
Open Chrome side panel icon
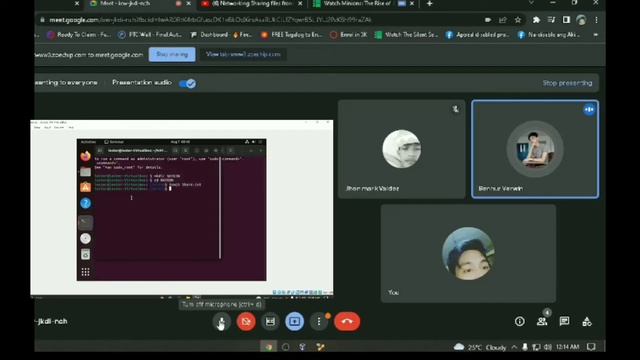coord(566,20)
